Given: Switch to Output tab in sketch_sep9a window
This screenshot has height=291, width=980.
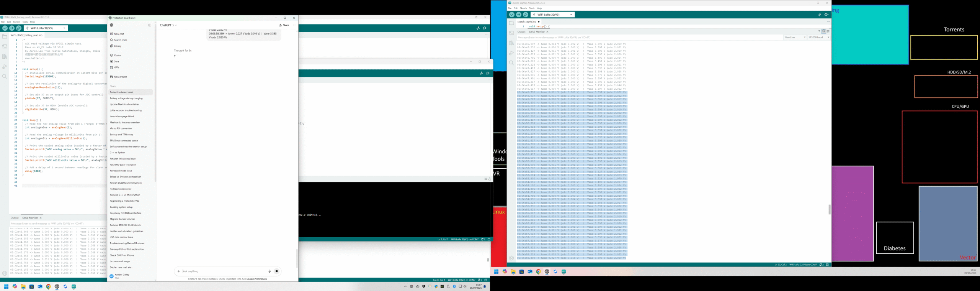Looking at the screenshot, I should click(521, 32).
